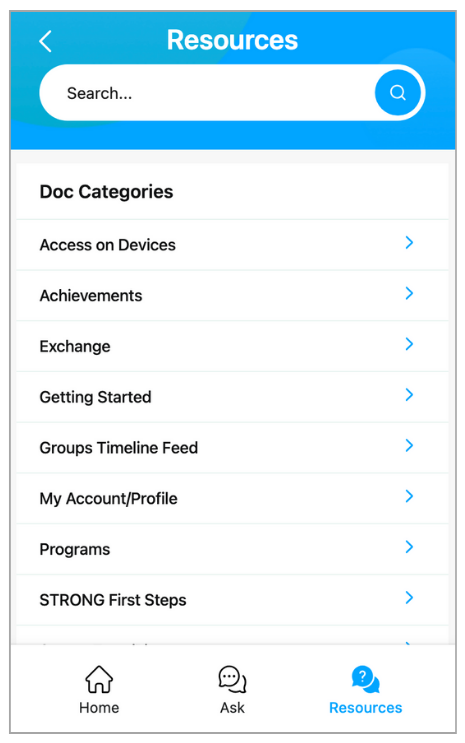The width and height of the screenshot is (465, 743).
Task: Open the Home tab house icon
Action: click(x=99, y=679)
